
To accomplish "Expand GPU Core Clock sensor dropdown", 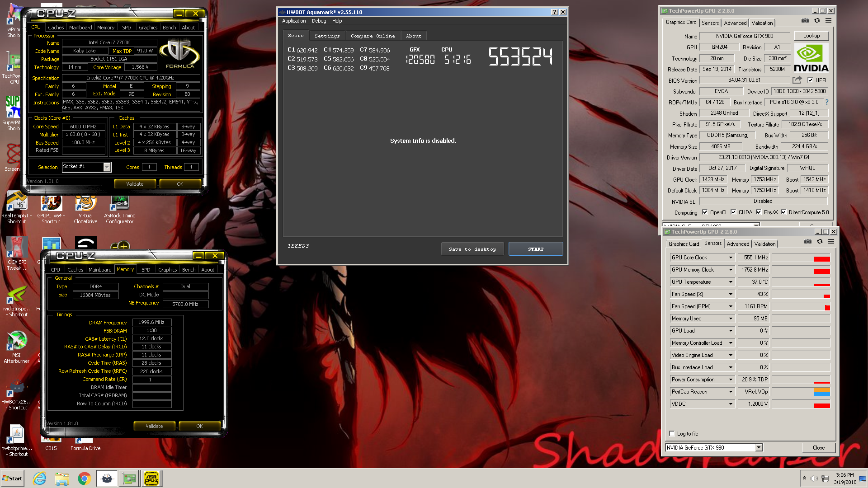I will tap(731, 258).
